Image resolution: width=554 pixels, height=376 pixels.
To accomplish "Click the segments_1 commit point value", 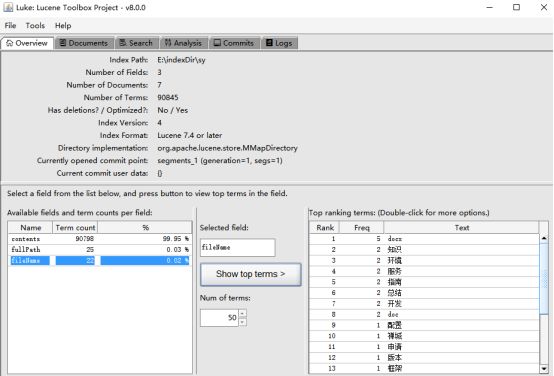I will [220, 161].
